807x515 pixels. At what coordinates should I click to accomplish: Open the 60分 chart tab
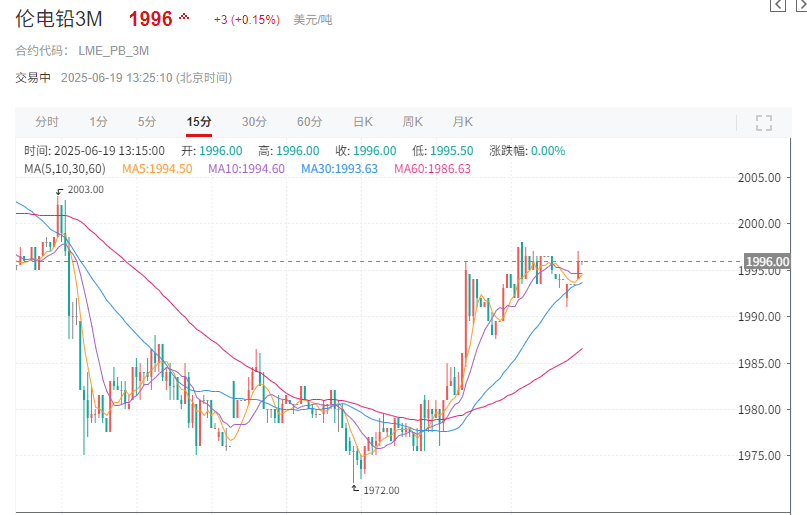click(309, 122)
